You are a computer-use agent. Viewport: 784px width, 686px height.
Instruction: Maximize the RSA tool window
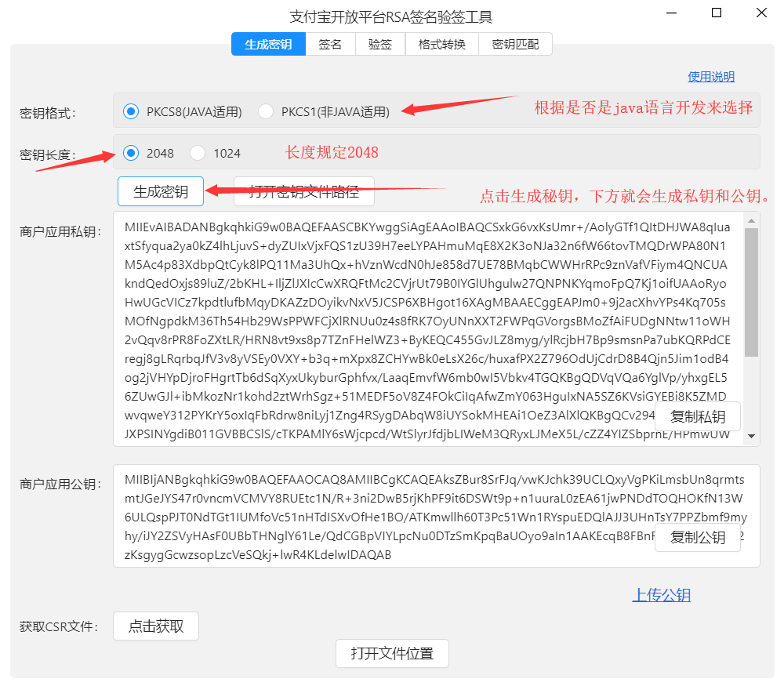pos(717,13)
